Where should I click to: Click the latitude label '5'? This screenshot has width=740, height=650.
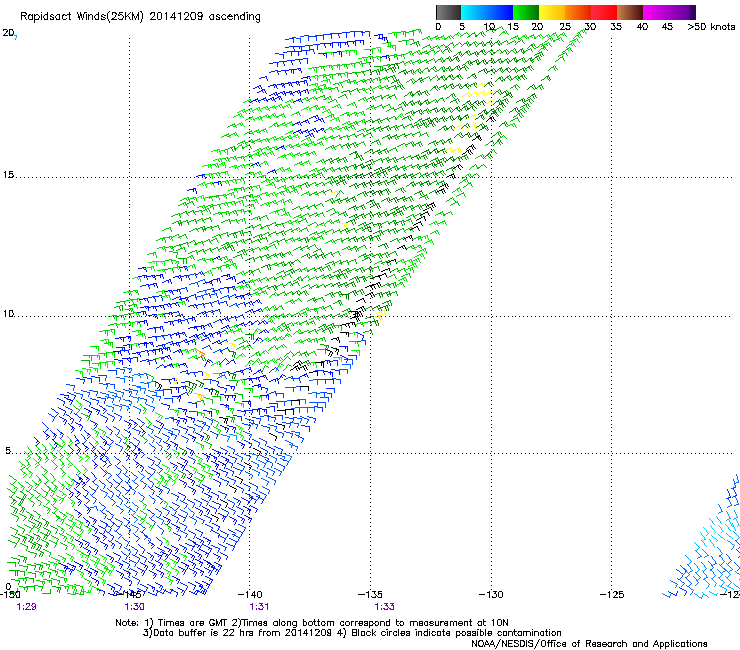8,450
